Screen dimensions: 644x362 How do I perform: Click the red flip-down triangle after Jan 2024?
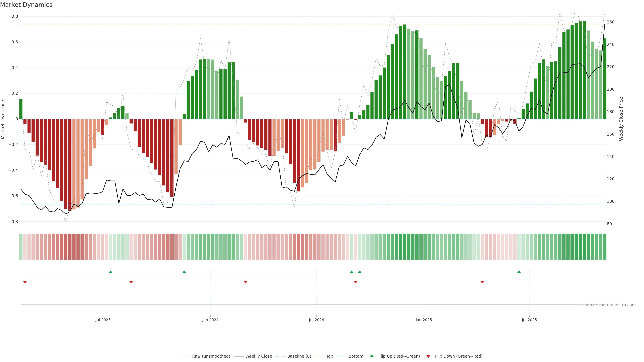(245, 282)
